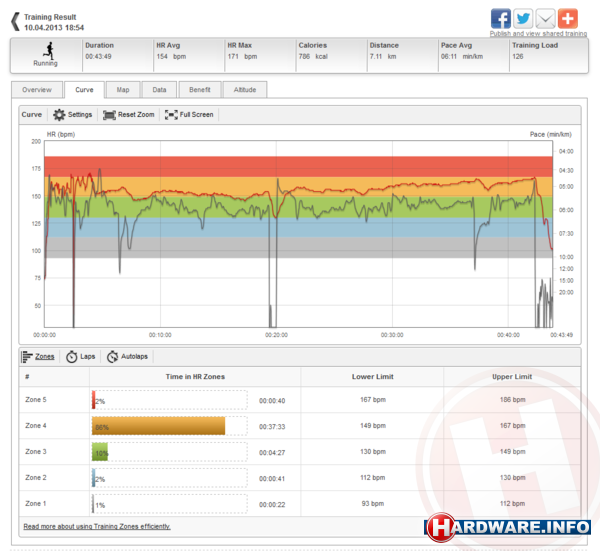Click the 00:20:00 time axis label
The image size is (600, 551).
276,335
